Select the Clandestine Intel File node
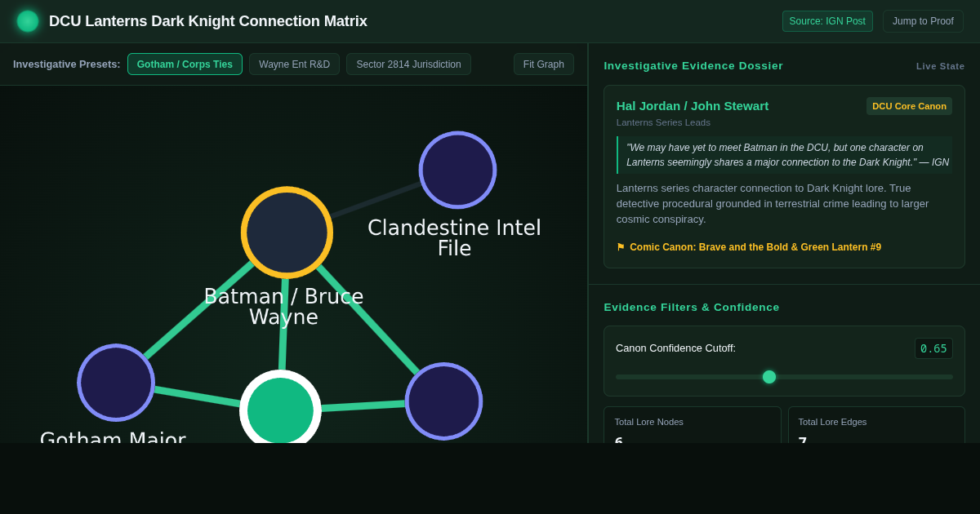The height and width of the screenshot is (514, 980). coord(457,170)
